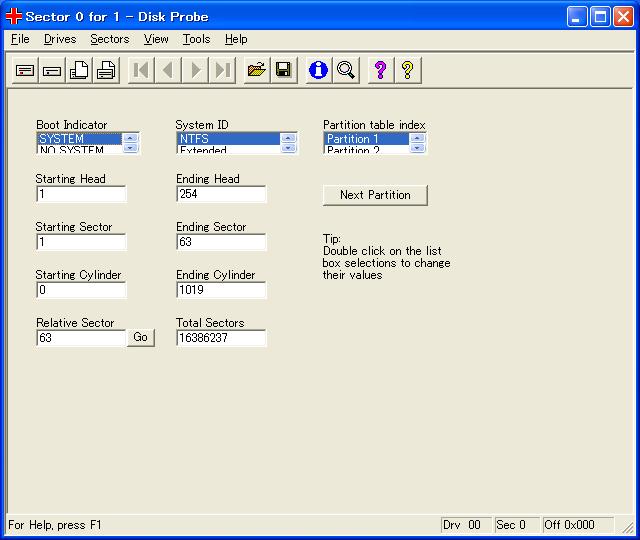Click the red cross Disk Probe title icon
Image resolution: width=640 pixels, height=540 pixels.
point(13,16)
